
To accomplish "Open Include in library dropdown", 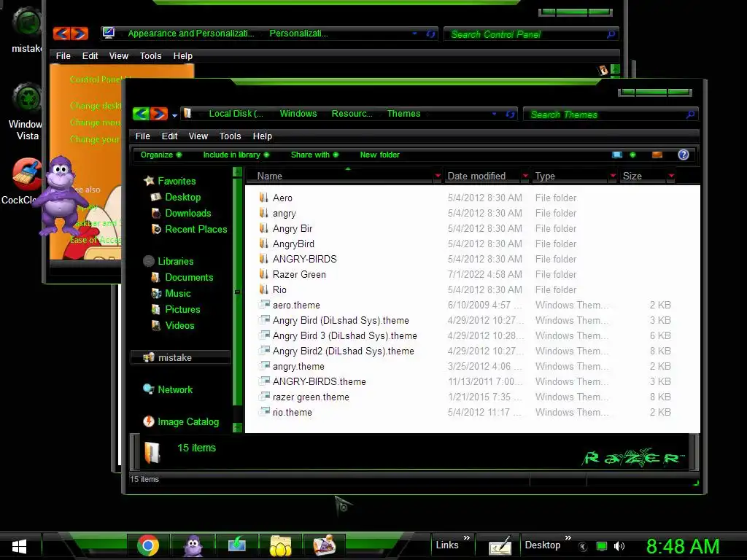I will 236,155.
